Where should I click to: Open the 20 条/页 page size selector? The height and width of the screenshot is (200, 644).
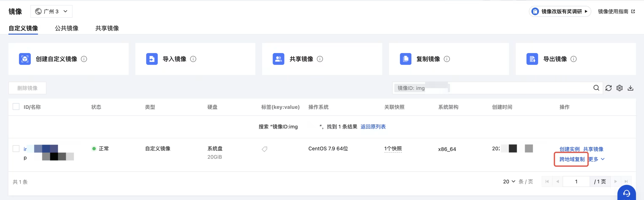coord(509,181)
